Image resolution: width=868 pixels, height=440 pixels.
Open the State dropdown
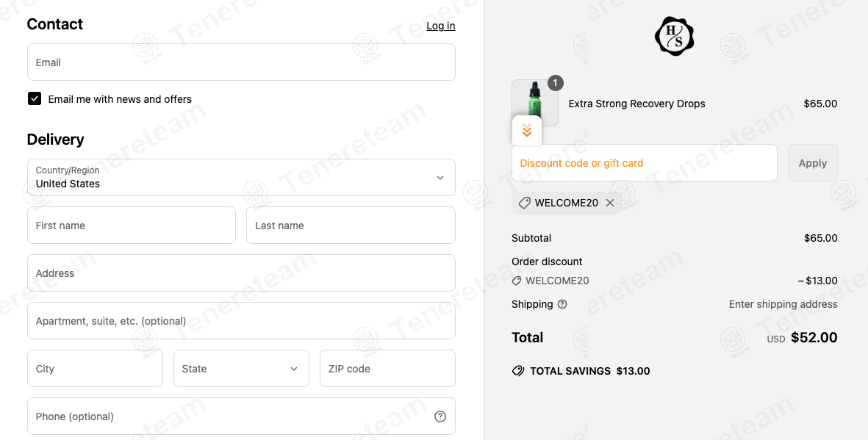(x=241, y=369)
